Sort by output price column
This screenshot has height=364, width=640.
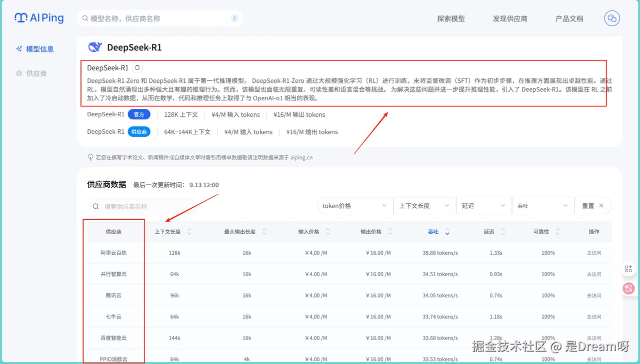390,232
